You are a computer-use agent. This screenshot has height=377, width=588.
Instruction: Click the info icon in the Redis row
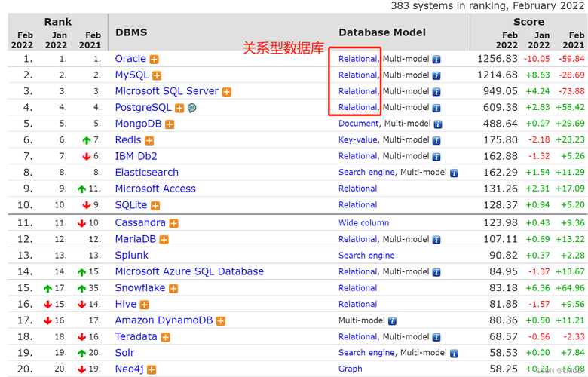pyautogui.click(x=436, y=141)
